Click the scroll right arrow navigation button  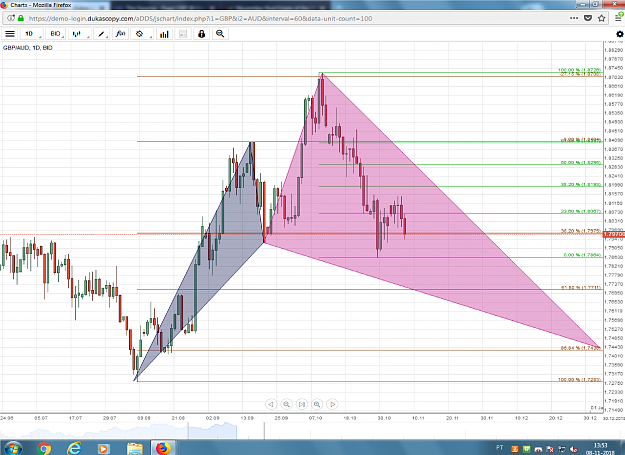pos(332,404)
